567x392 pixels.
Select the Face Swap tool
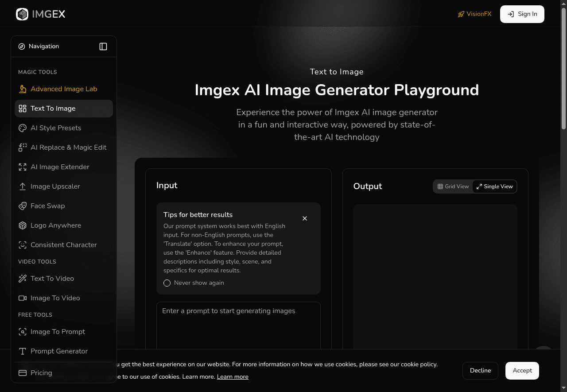tap(47, 206)
